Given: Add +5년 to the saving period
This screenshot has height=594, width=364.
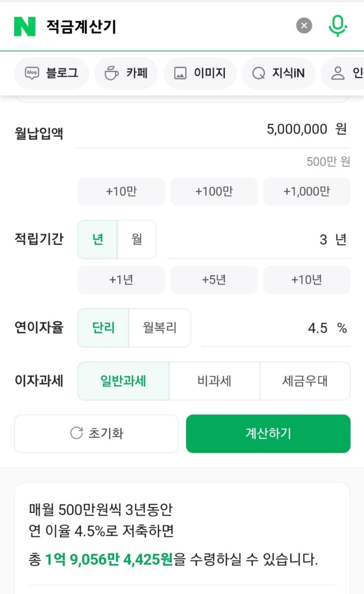Looking at the screenshot, I should 214,280.
